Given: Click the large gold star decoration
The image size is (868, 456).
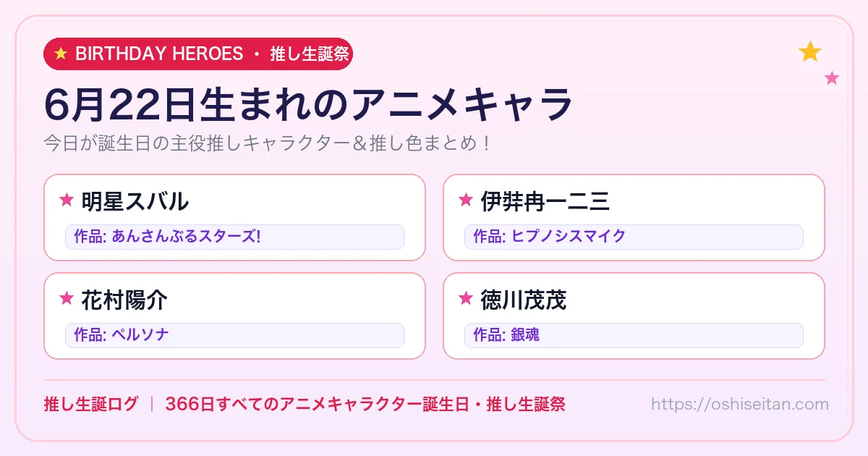Looking at the screenshot, I should [810, 51].
